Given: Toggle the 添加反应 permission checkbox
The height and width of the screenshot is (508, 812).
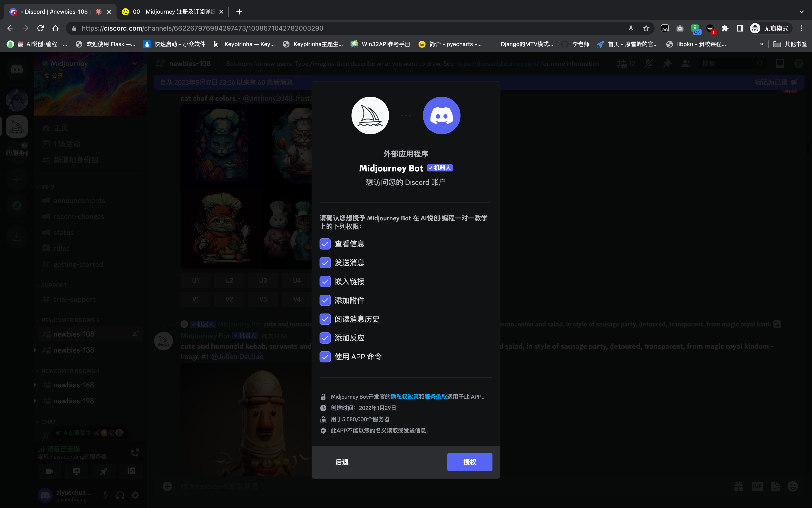Looking at the screenshot, I should (325, 338).
